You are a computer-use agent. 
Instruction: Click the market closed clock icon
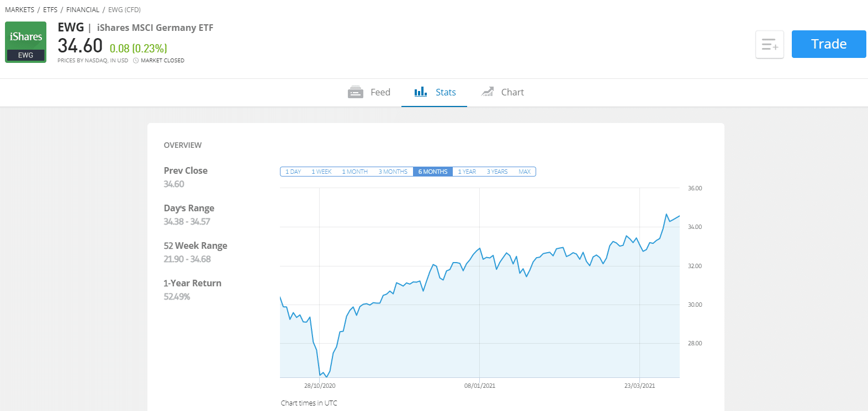click(136, 61)
